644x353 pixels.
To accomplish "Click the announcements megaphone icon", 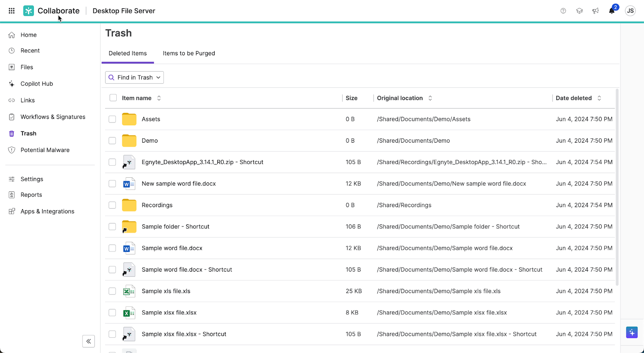I will click(595, 11).
